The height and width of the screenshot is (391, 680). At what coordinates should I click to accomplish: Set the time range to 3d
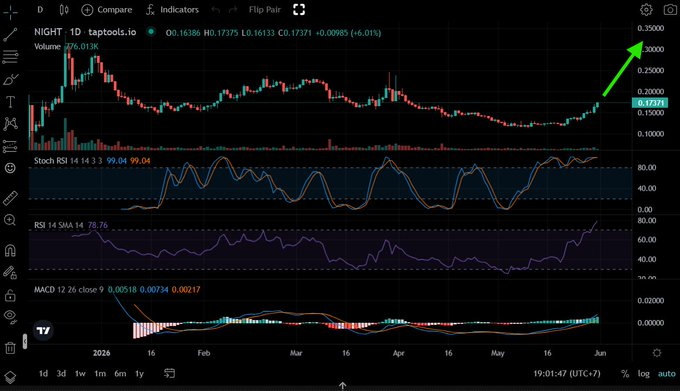(61, 373)
